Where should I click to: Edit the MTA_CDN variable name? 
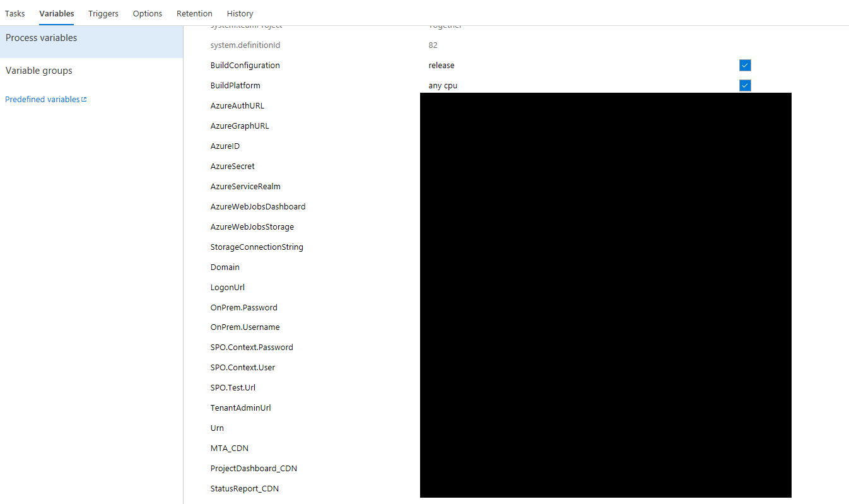point(230,448)
